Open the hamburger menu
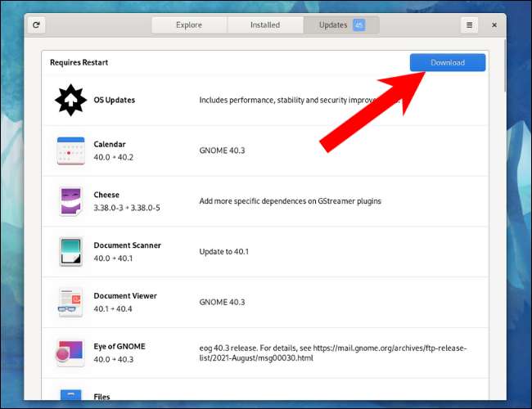This screenshot has height=409, width=532. click(469, 25)
